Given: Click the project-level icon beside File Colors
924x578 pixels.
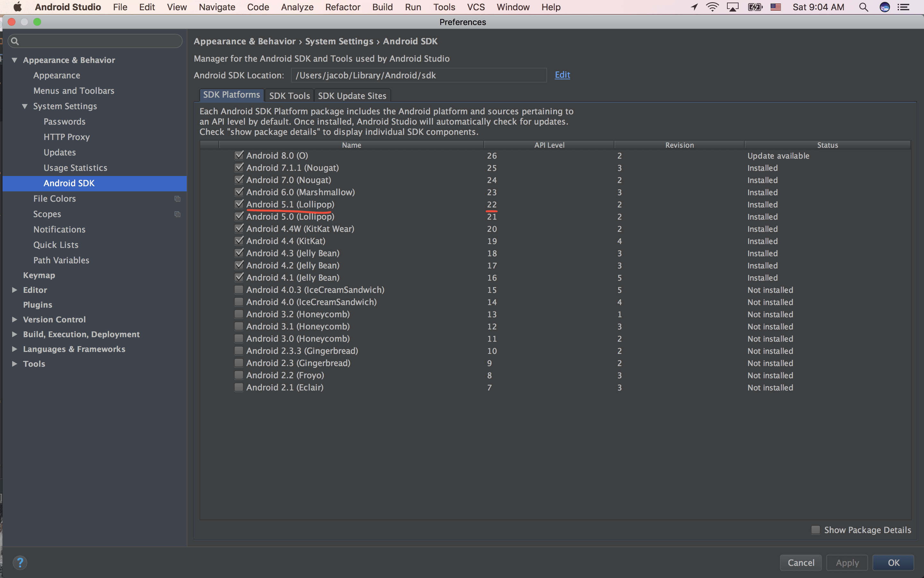Looking at the screenshot, I should [177, 199].
